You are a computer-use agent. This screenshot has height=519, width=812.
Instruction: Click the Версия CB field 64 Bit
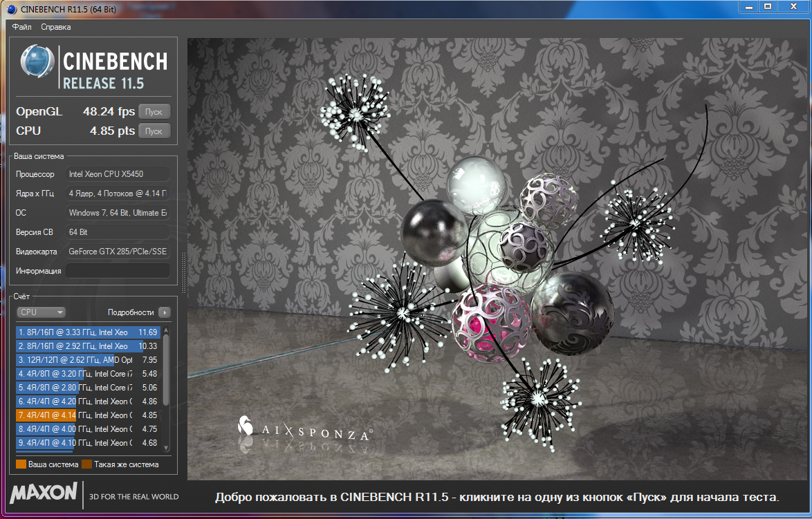click(x=118, y=232)
